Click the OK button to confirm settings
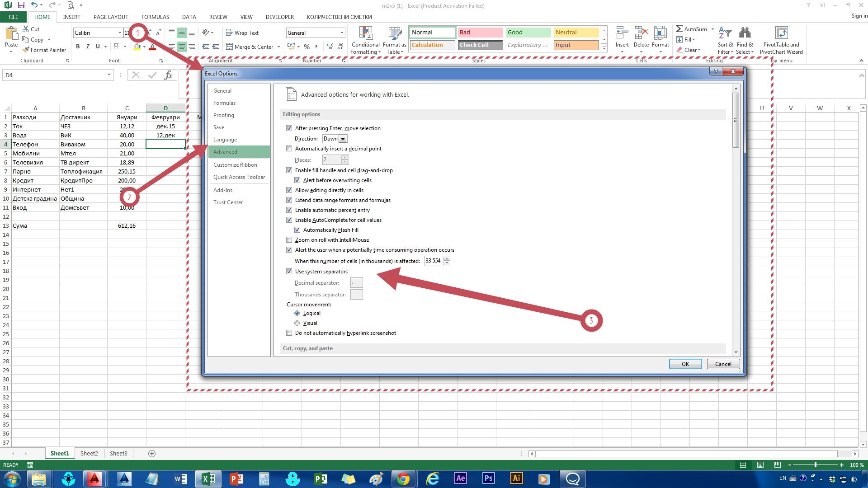This screenshot has height=488, width=868. tap(685, 363)
